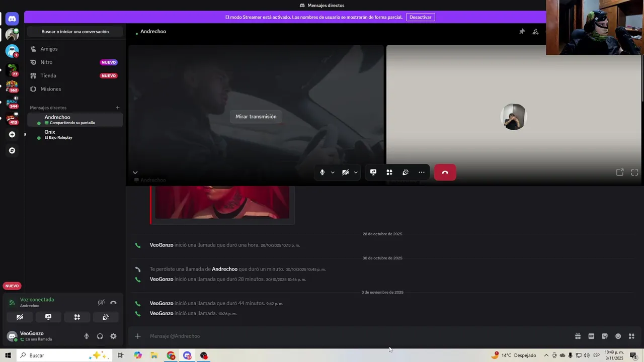This screenshot has height=362, width=644.
Task: Open camera options arrow
Action: pos(356,172)
